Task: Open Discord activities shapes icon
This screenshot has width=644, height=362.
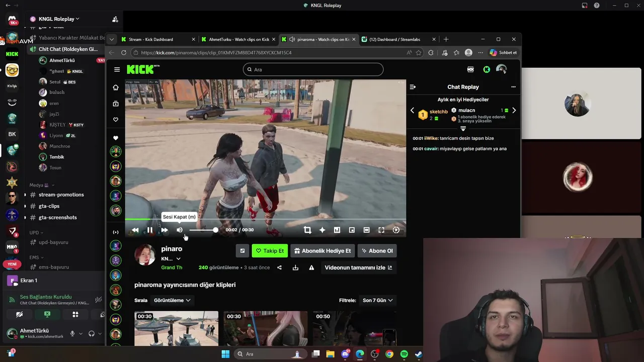Action: [x=75, y=314]
